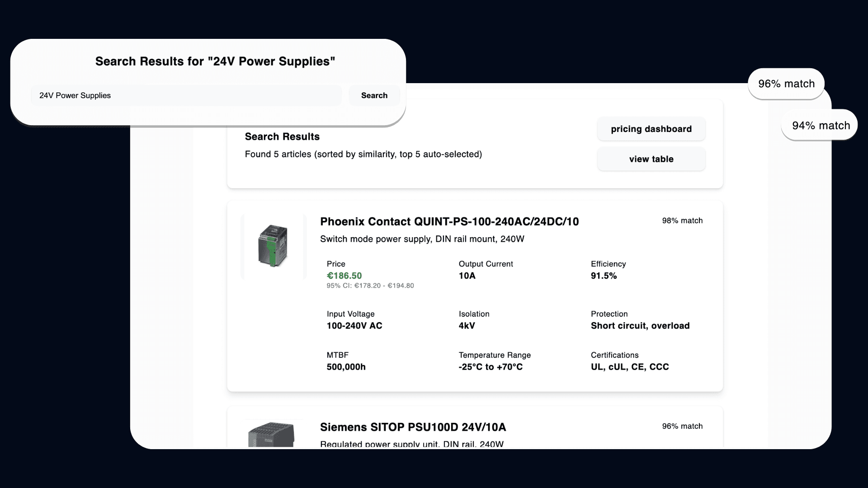Image resolution: width=868 pixels, height=488 pixels.
Task: Open view table
Action: point(651,159)
